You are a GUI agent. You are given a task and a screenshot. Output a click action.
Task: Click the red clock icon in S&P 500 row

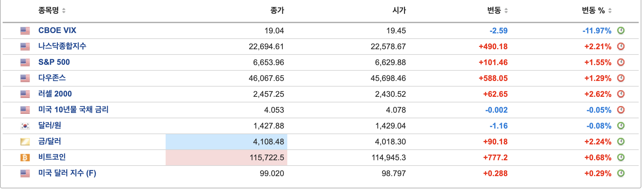tap(621, 62)
